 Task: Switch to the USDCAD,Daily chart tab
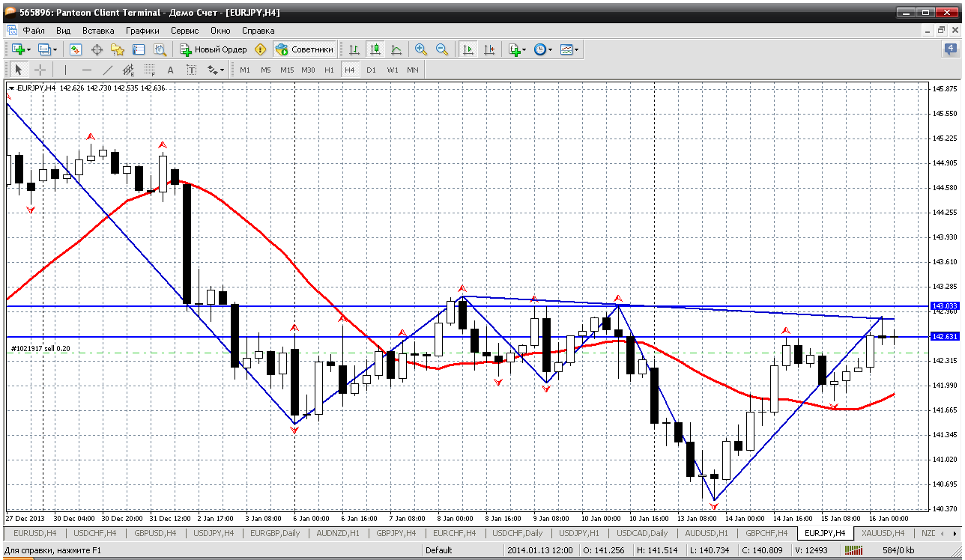coord(642,533)
